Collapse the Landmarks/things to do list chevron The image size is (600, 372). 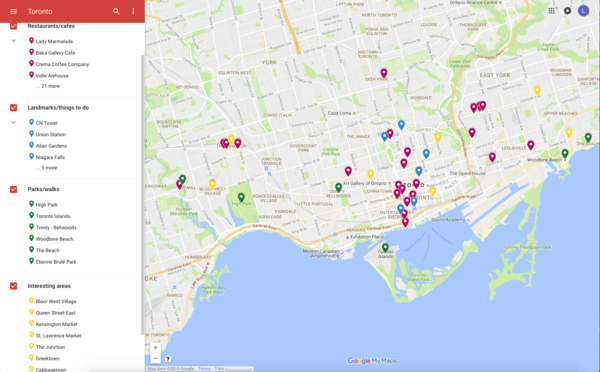coord(13,122)
